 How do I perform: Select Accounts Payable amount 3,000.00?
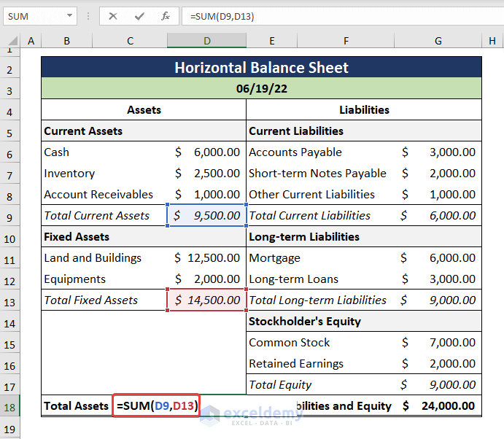click(438, 152)
